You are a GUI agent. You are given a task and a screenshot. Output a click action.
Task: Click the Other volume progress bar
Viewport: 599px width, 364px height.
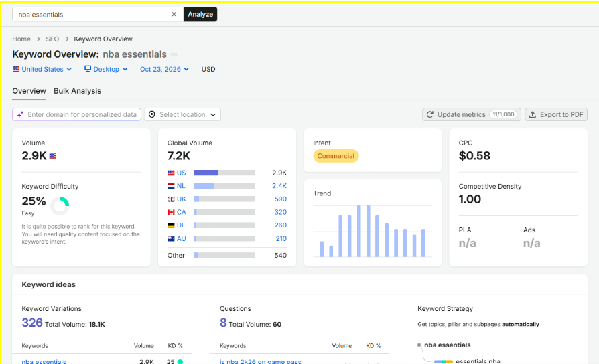(x=224, y=255)
